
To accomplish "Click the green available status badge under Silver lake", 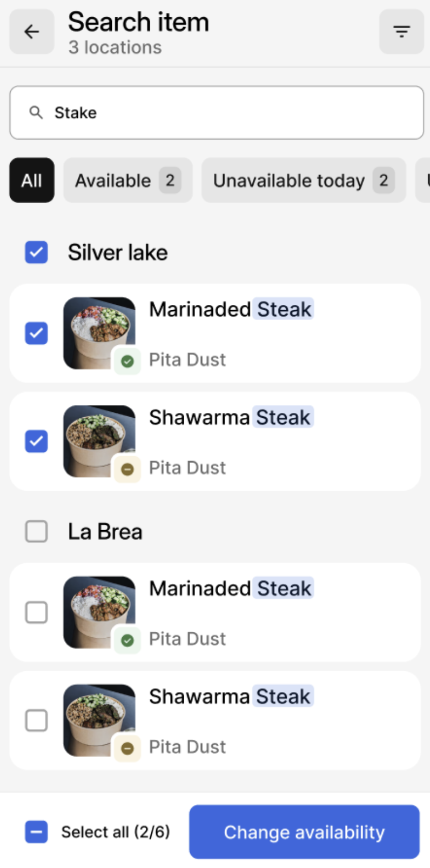I will point(127,361).
